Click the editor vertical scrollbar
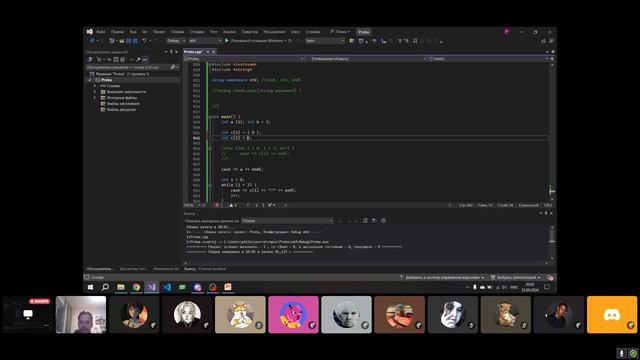 tap(552, 132)
